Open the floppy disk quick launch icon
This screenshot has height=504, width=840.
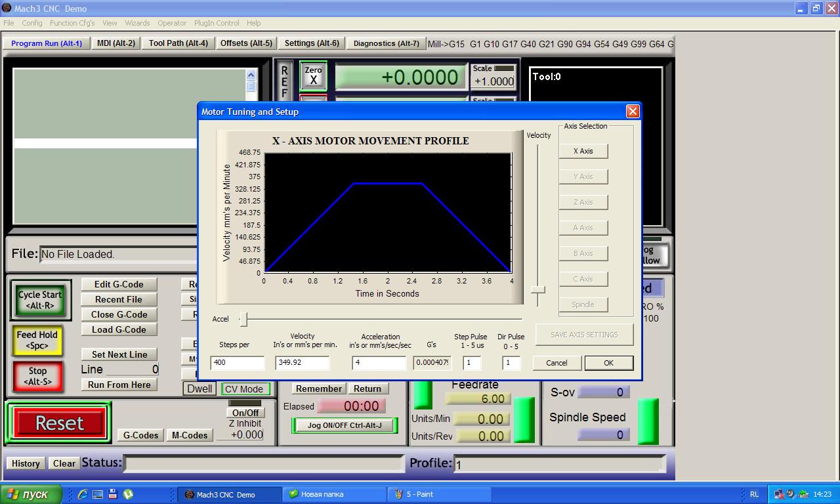click(113, 494)
